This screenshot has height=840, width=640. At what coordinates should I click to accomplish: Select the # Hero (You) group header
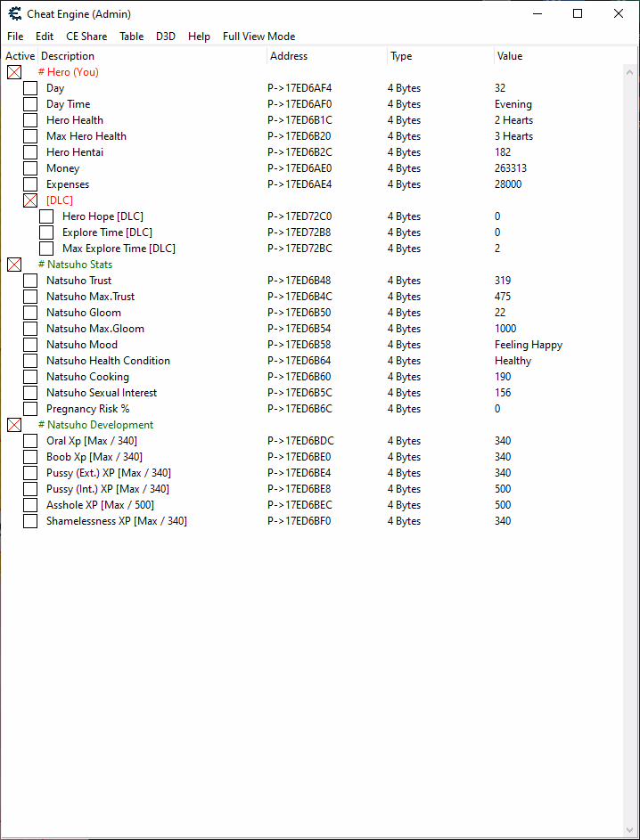[69, 72]
